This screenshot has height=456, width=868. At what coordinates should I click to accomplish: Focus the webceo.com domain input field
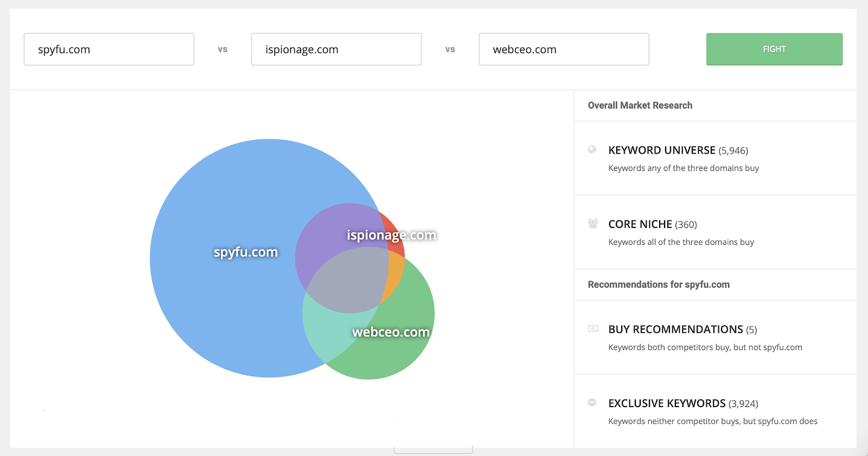pos(564,49)
